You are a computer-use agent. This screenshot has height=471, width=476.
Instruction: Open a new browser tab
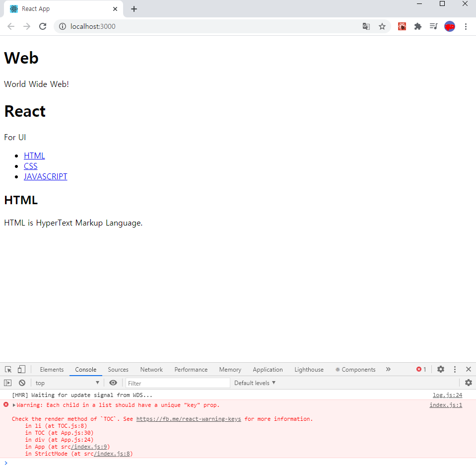coord(134,9)
